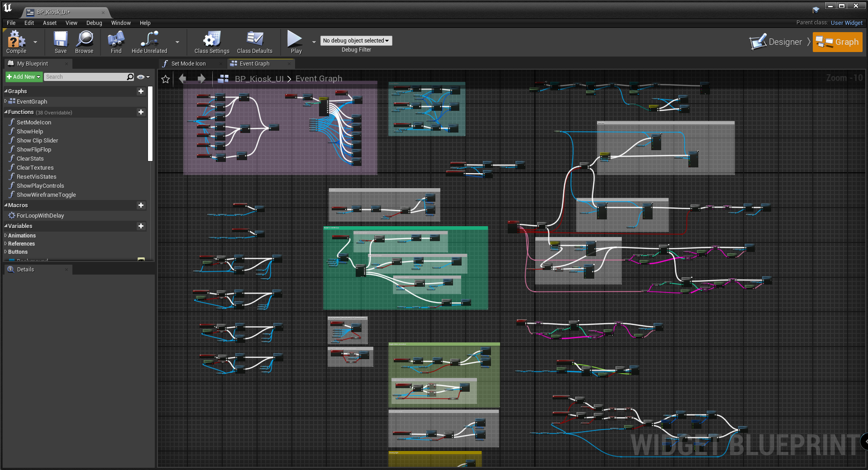This screenshot has width=868, height=470.
Task: Click the Compile blueprint icon
Action: point(16,40)
